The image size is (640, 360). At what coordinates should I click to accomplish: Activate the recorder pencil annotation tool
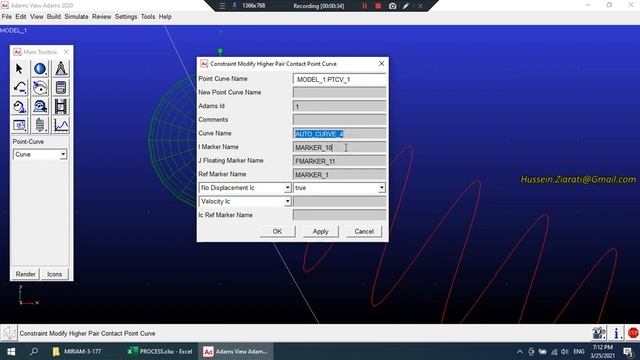[406, 6]
